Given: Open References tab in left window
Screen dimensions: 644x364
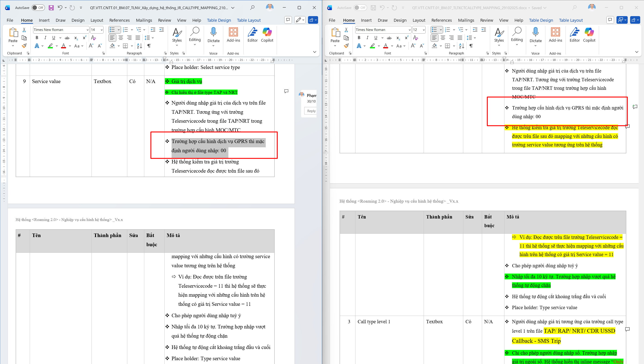Looking at the screenshot, I should click(x=119, y=20).
